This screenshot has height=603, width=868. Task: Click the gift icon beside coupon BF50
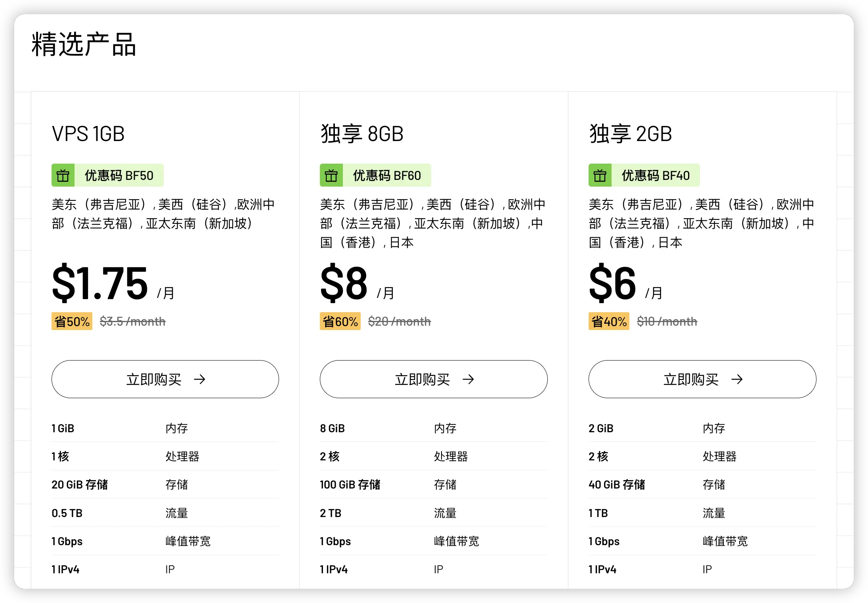coord(63,175)
